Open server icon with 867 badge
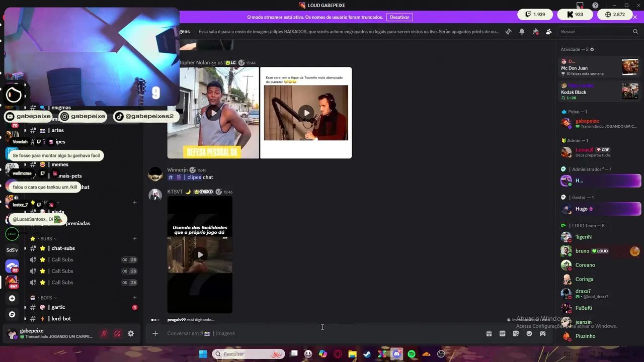644x362 pixels. click(12, 282)
